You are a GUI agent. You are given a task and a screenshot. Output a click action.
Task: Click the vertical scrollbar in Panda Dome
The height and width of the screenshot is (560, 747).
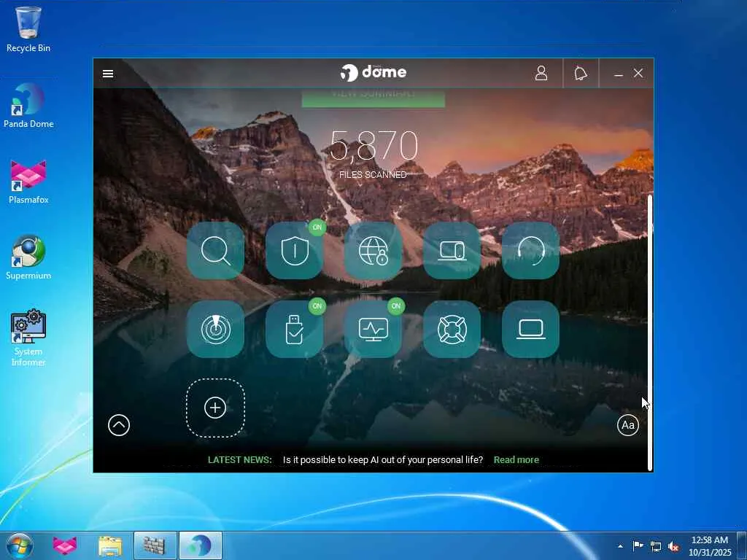[650, 332]
